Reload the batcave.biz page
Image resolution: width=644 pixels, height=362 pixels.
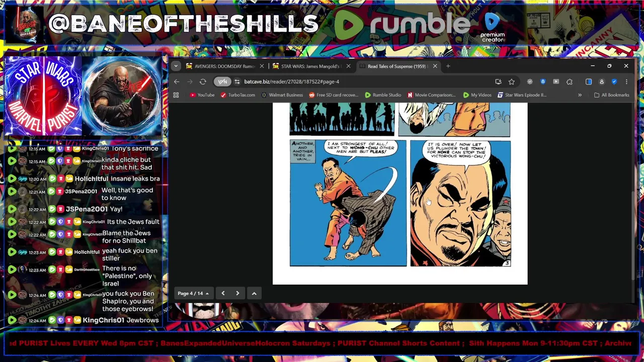[203, 81]
